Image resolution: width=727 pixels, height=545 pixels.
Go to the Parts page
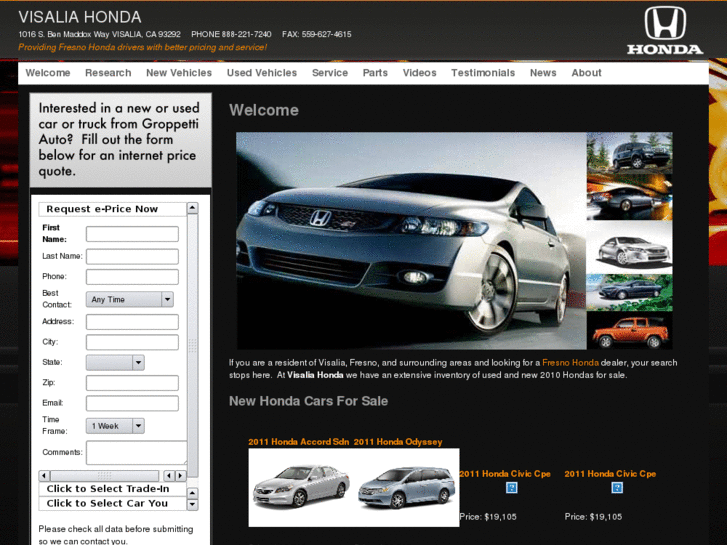pos(375,73)
